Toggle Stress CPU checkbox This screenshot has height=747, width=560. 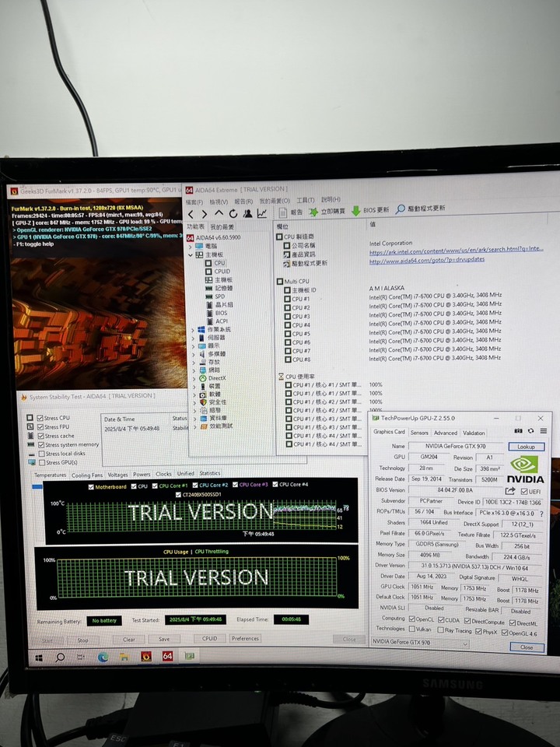[x=40, y=418]
